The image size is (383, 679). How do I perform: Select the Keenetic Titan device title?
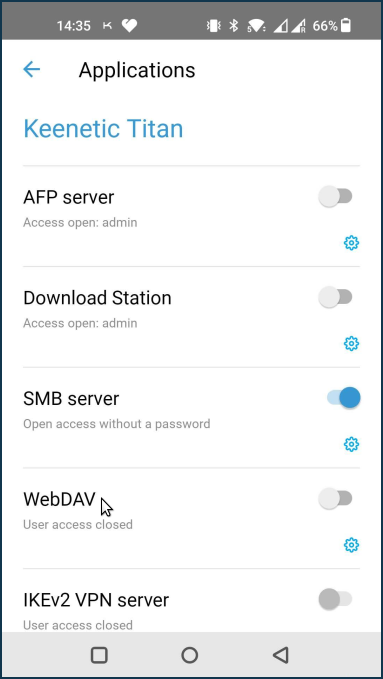(103, 129)
